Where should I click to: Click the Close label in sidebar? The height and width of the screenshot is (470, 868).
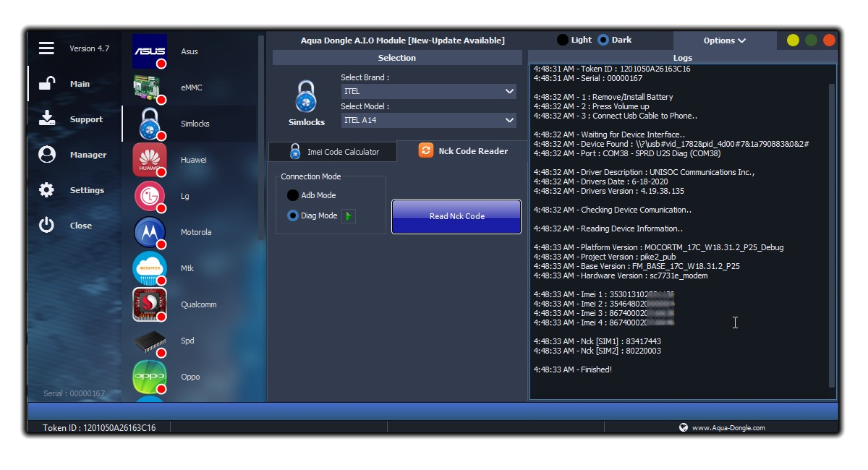tap(81, 226)
